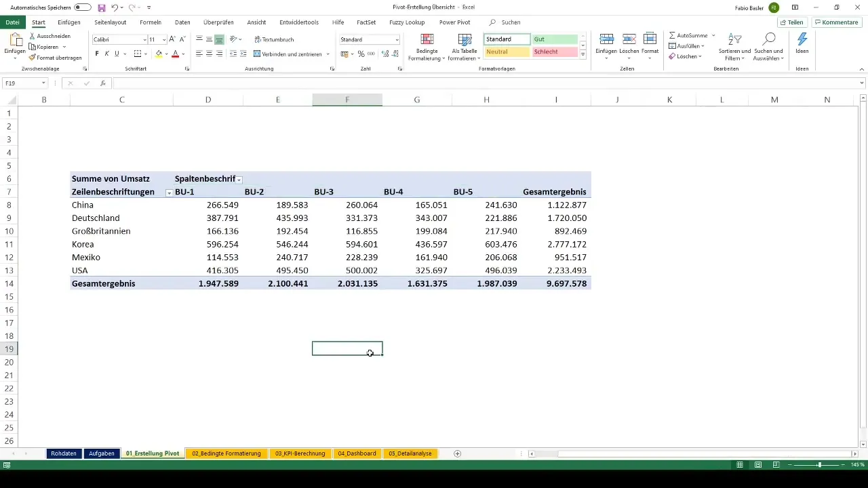Toggle italic formatting (K)
The image size is (868, 488).
point(106,54)
